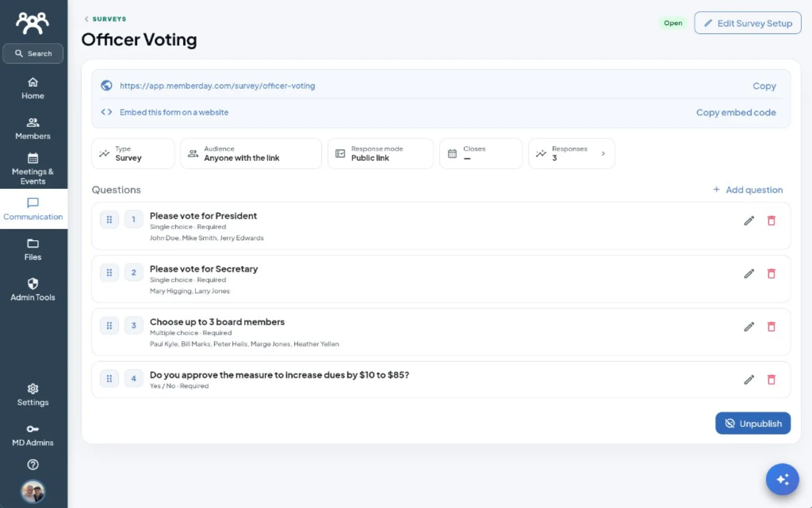Open the user profile avatar
The width and height of the screenshot is (812, 508).
33,491
